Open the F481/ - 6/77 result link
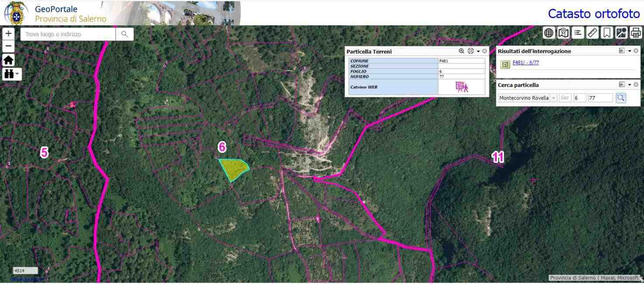The width and height of the screenshot is (644, 284). [x=526, y=62]
